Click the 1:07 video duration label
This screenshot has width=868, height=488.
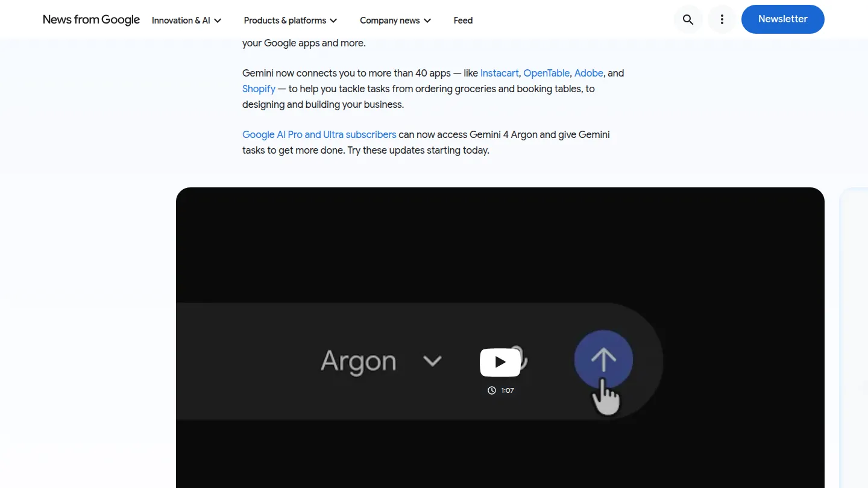(501, 390)
